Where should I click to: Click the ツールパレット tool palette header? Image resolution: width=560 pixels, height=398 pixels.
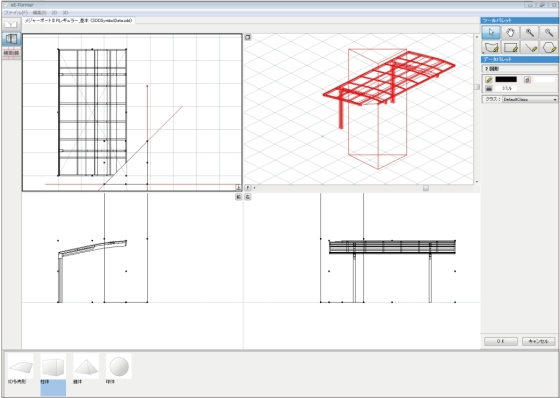pyautogui.click(x=520, y=20)
